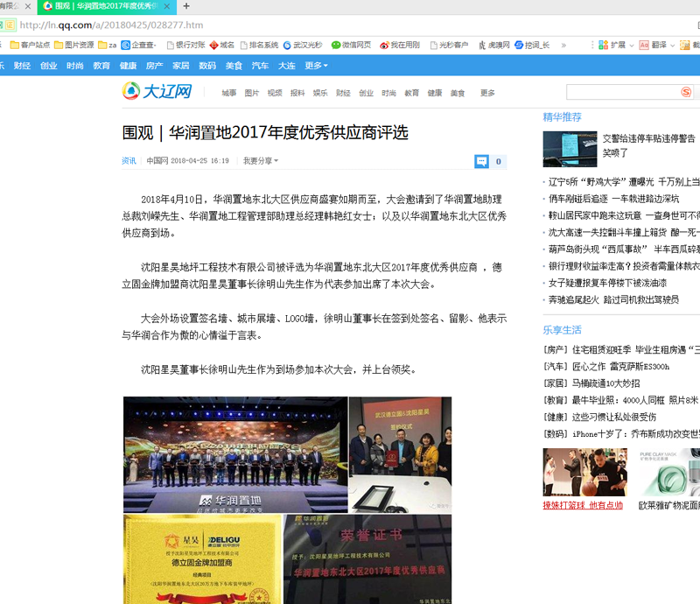Open 交警给违停车贴违停警告 headline
The width and height of the screenshot is (700, 604).
[x=648, y=145]
